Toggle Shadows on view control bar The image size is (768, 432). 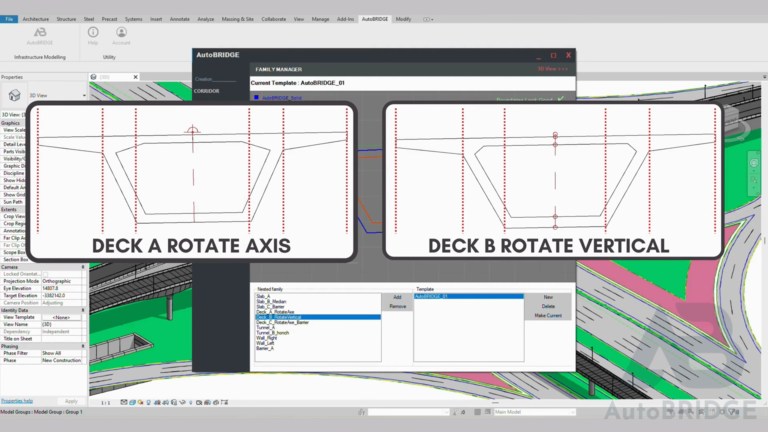coord(148,402)
